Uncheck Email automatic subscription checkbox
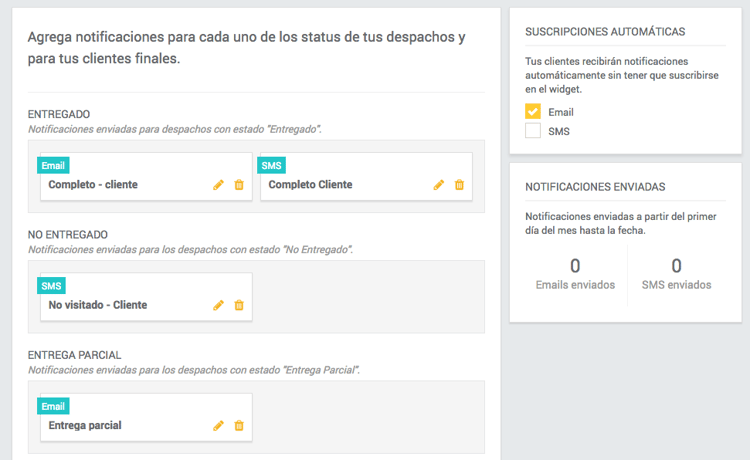750x460 pixels. (533, 112)
